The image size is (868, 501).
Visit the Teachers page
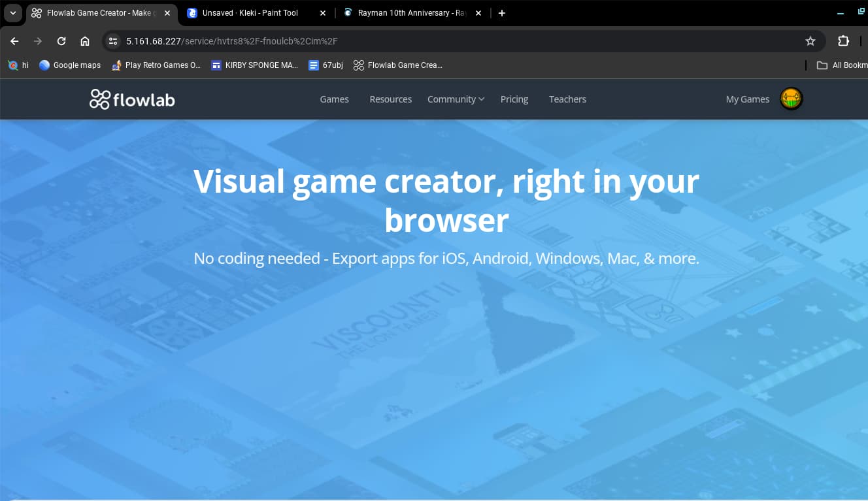567,99
